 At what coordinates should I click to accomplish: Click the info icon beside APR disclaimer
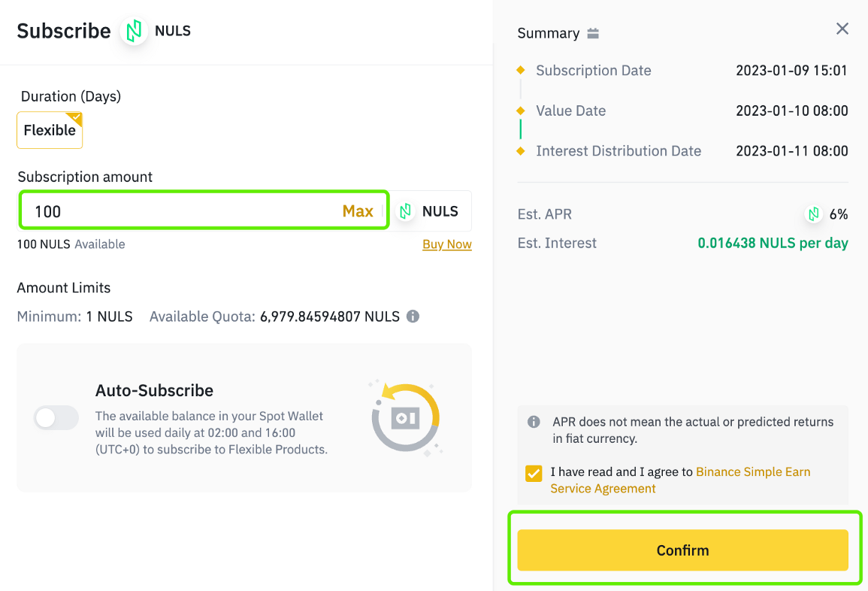(x=534, y=422)
